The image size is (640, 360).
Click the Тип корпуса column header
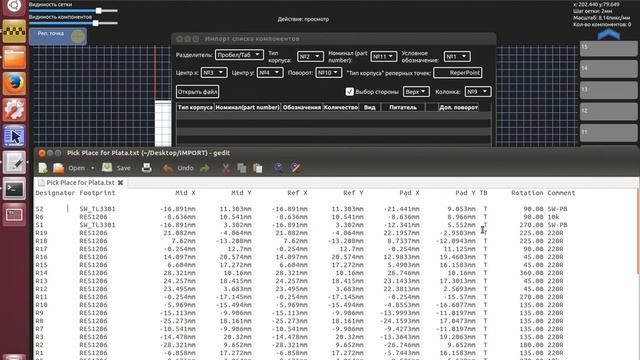click(195, 107)
